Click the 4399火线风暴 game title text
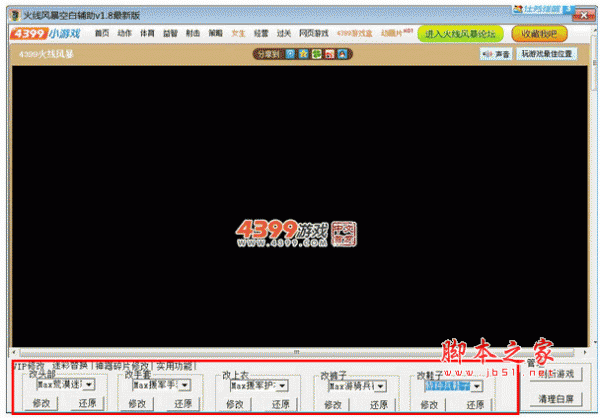Image resolution: width=600 pixels, height=418 pixels. point(46,54)
